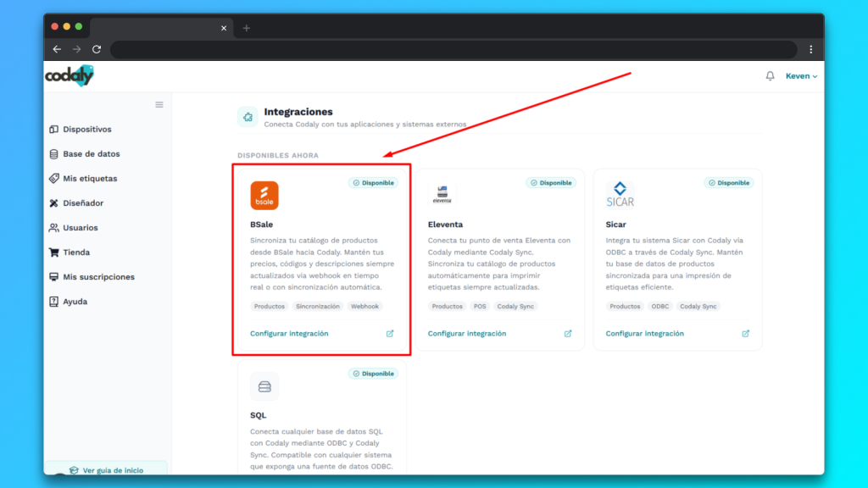Screen dimensions: 868x488
Task: Click the Integraciones puzzle icon
Action: 248,117
